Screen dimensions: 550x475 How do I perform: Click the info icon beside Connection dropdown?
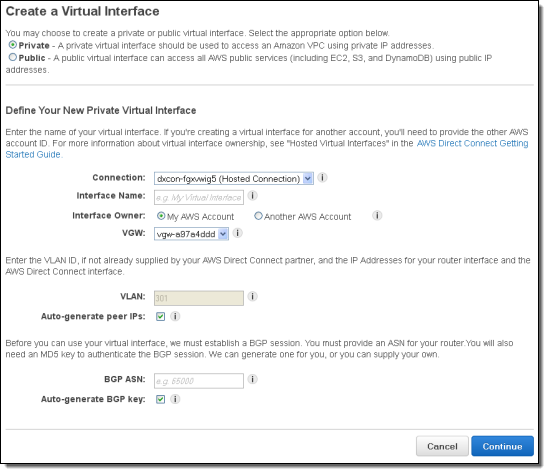tap(322, 178)
